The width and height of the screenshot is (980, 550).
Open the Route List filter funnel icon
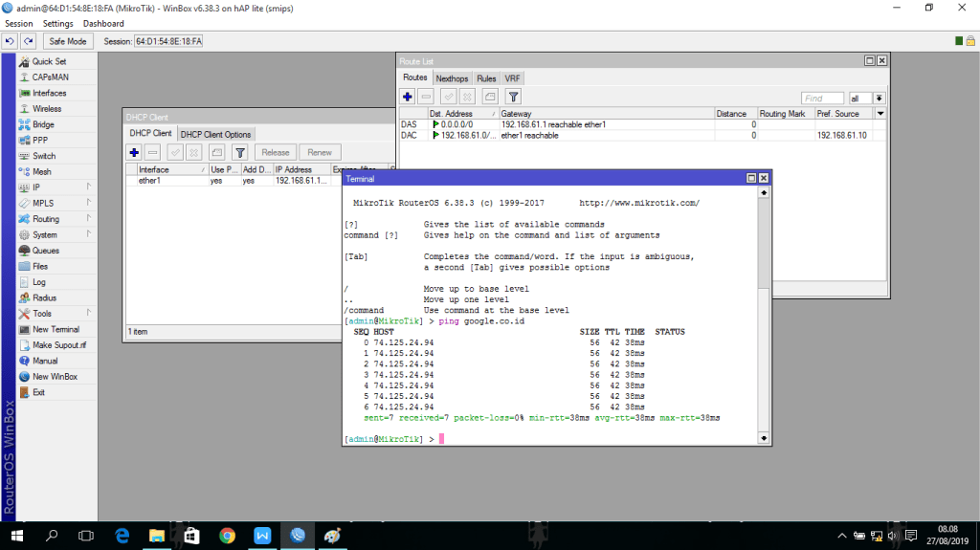(x=513, y=97)
